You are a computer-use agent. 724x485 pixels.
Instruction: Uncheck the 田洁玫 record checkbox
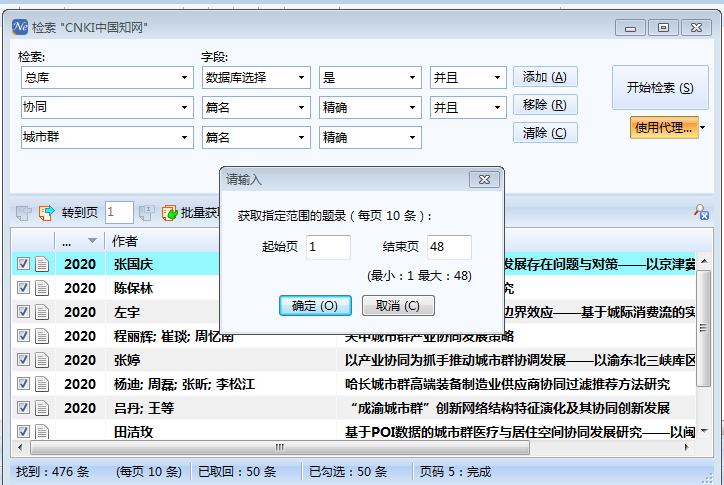click(23, 431)
